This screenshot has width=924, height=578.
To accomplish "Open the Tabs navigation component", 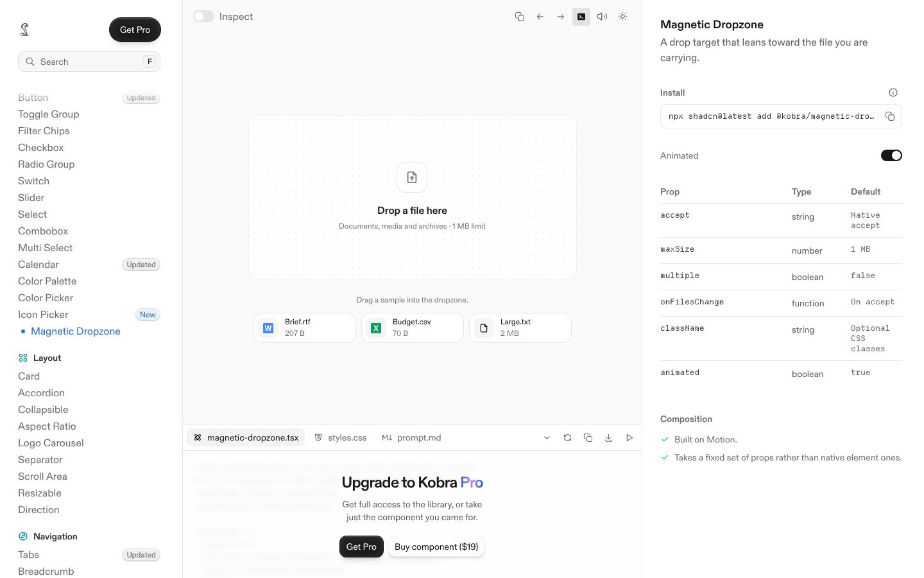I will (x=29, y=555).
